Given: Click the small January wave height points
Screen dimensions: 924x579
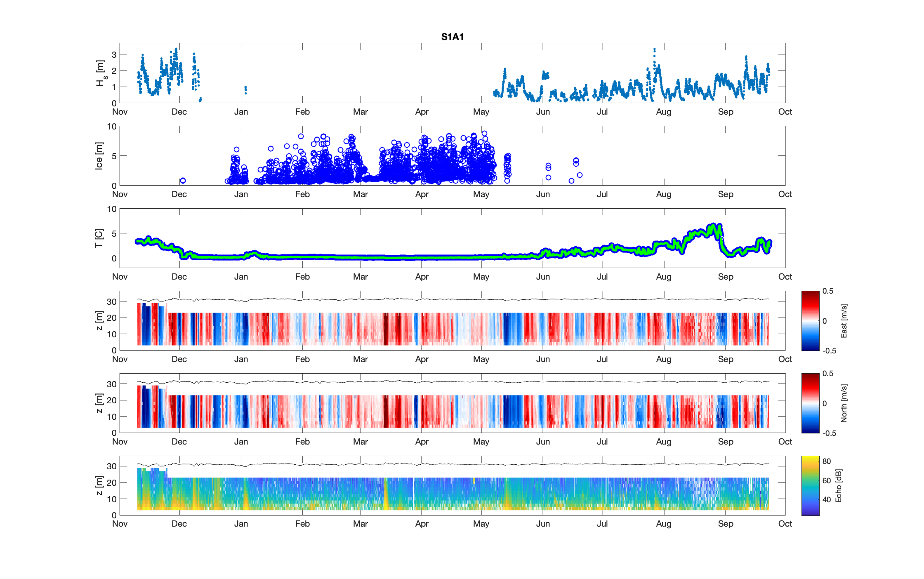Looking at the screenshot, I should click(245, 89).
